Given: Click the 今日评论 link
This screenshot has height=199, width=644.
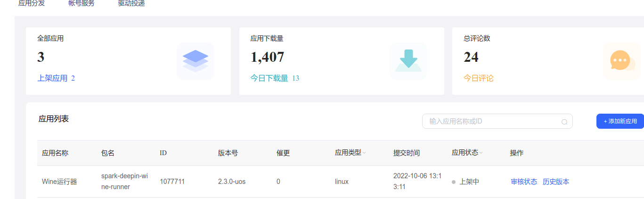Looking at the screenshot, I should 479,78.
